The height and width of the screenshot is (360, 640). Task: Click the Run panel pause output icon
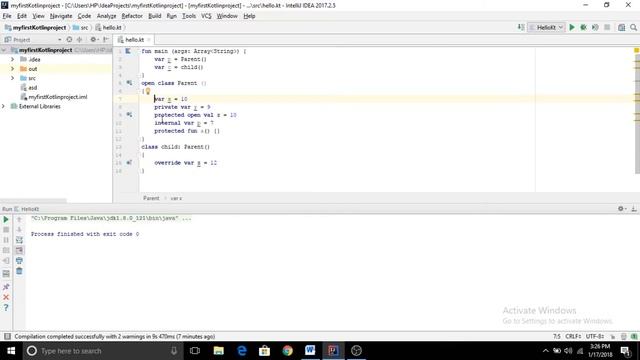click(6, 240)
